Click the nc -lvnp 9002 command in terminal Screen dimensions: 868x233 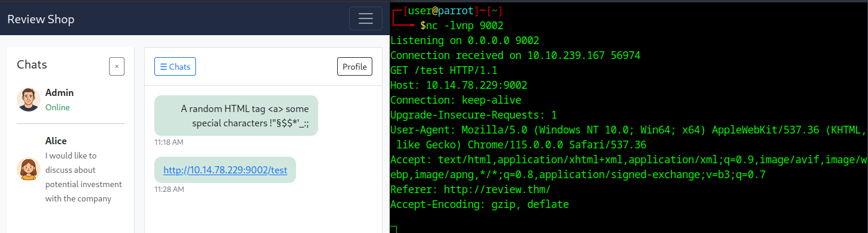click(465, 26)
